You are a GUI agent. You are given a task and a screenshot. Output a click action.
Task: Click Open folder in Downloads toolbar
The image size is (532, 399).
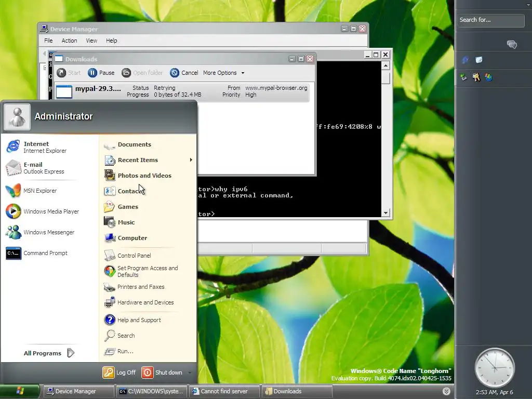[x=142, y=73]
